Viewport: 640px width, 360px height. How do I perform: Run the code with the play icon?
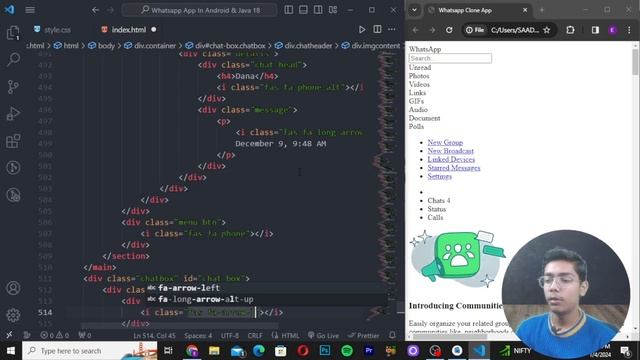pyautogui.click(x=362, y=29)
